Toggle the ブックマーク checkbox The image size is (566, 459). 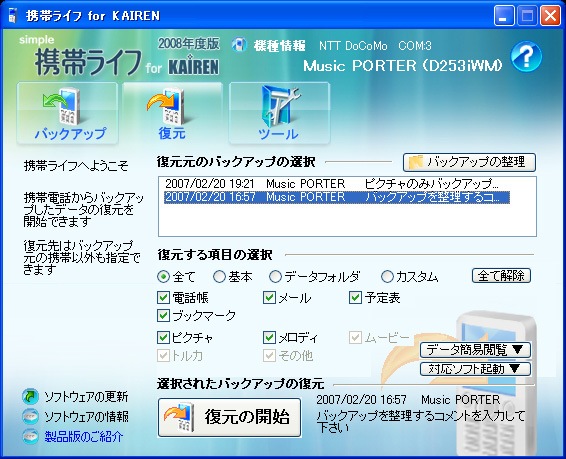coord(164,316)
